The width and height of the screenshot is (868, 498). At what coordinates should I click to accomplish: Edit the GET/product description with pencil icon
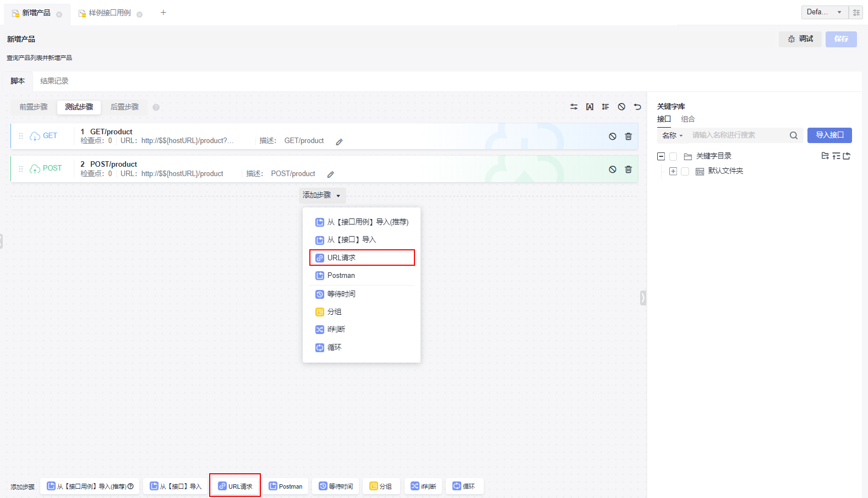340,142
